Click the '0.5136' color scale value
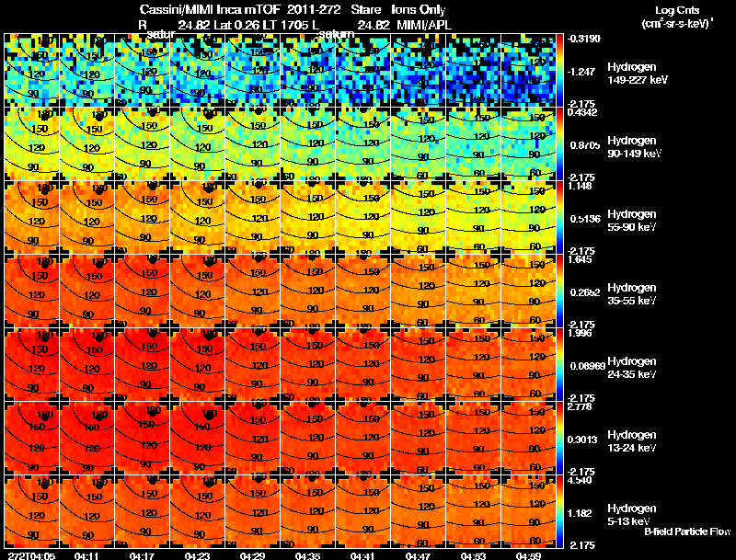Image resolution: width=736 pixels, height=560 pixels. coord(585,219)
